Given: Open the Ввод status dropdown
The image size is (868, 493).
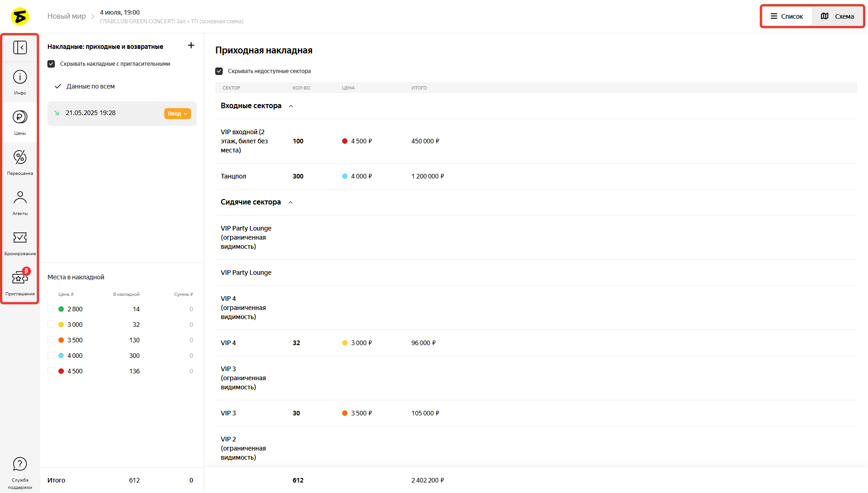Looking at the screenshot, I should pyautogui.click(x=177, y=114).
